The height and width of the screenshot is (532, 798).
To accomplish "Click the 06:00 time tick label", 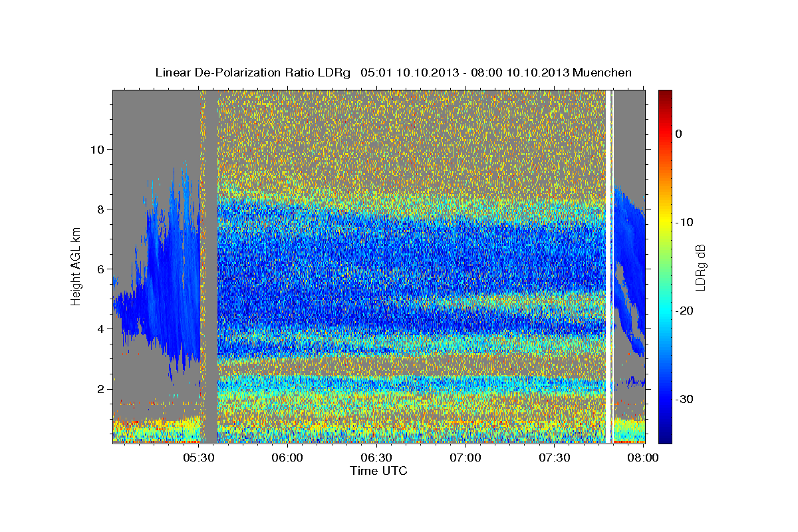I will (x=288, y=458).
